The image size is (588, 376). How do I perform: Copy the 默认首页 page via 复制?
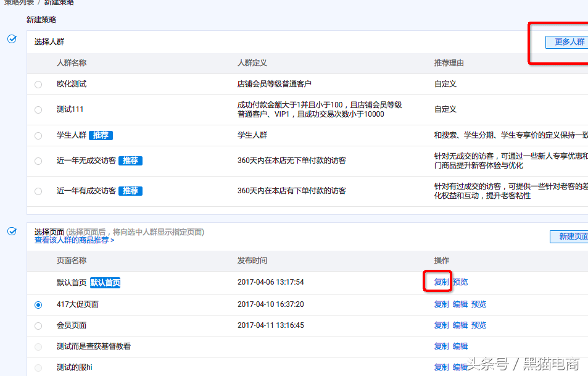point(441,282)
